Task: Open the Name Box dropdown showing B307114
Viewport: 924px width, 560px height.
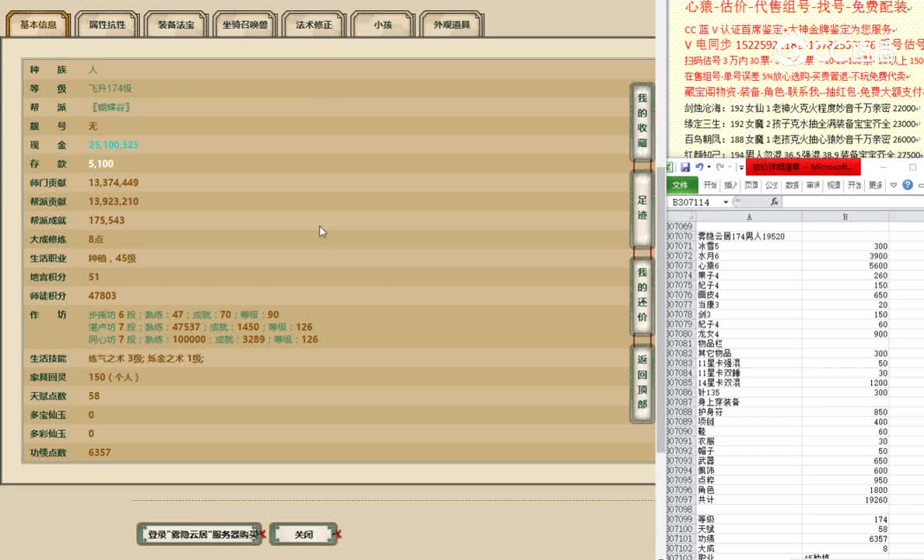Action: [726, 201]
